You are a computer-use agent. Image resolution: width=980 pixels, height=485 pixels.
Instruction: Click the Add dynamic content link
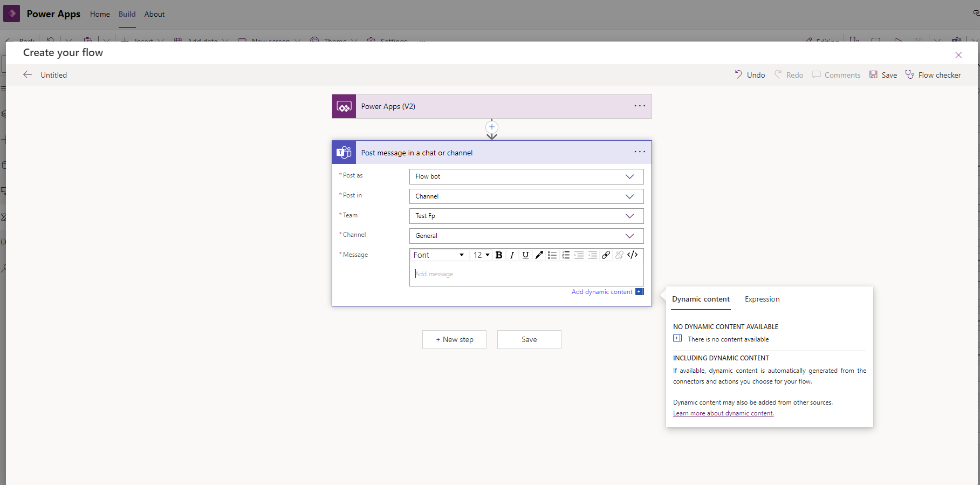point(602,292)
